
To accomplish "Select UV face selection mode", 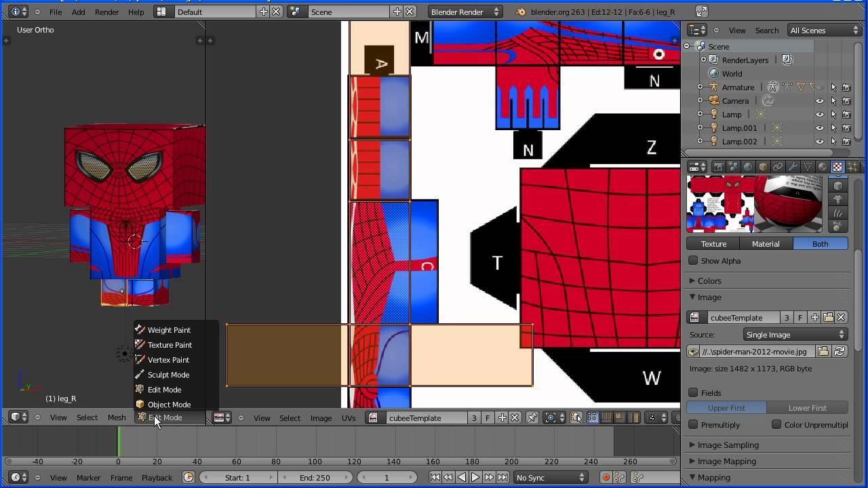I will click(x=619, y=418).
